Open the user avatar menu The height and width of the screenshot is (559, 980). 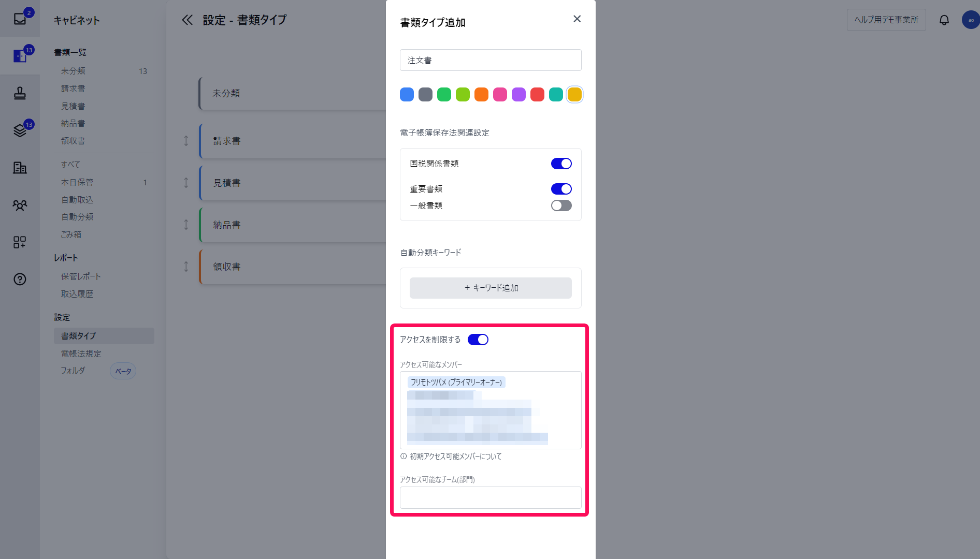tap(971, 20)
